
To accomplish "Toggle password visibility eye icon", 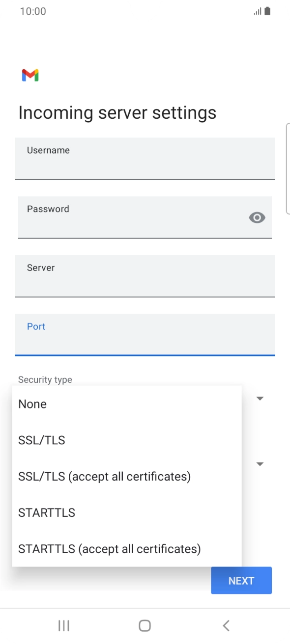I will point(257,217).
